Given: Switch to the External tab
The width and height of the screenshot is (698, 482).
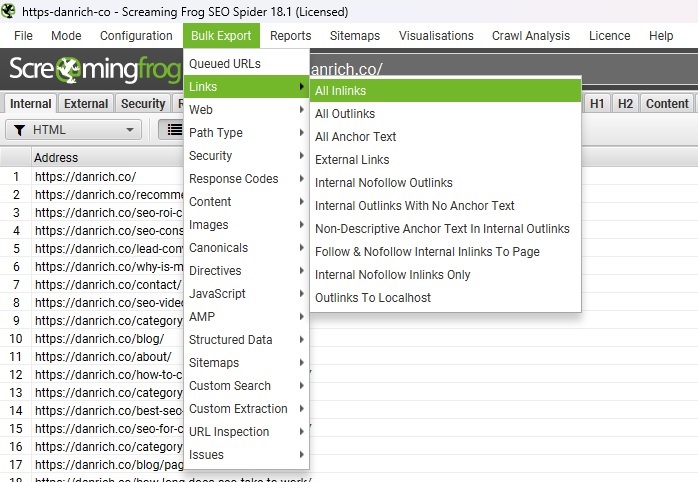Looking at the screenshot, I should (86, 104).
